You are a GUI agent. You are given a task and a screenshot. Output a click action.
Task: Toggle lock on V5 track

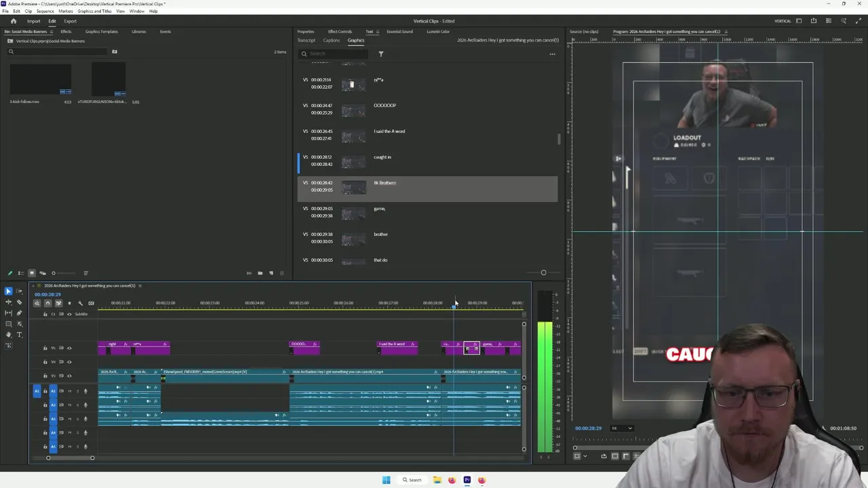[45, 348]
